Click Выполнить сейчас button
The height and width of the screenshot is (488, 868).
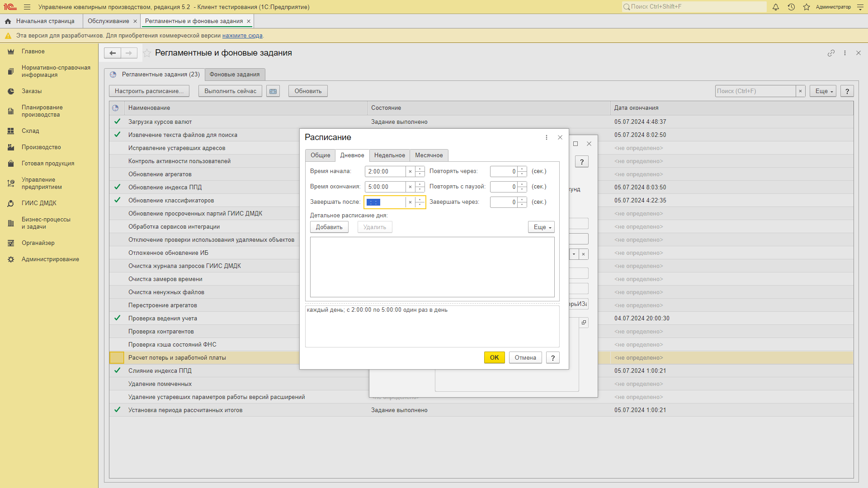click(x=230, y=91)
